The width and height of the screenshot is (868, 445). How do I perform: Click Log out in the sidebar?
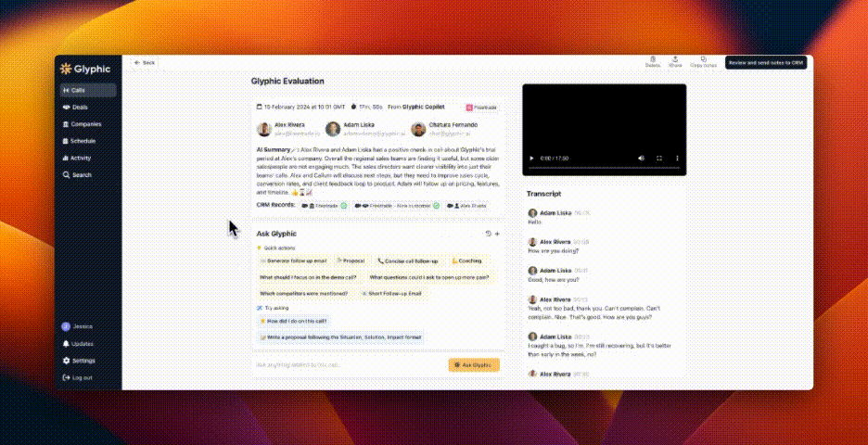(78, 378)
